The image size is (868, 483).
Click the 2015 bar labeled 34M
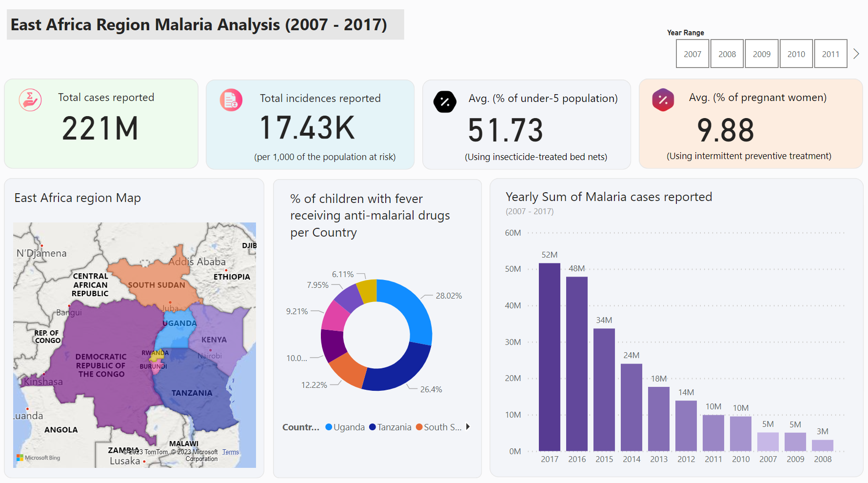(x=604, y=390)
